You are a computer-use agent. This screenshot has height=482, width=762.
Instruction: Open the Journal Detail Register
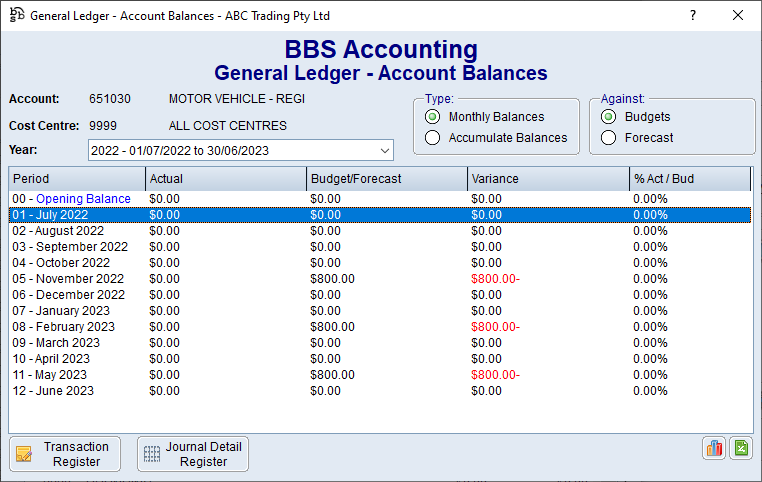click(193, 454)
